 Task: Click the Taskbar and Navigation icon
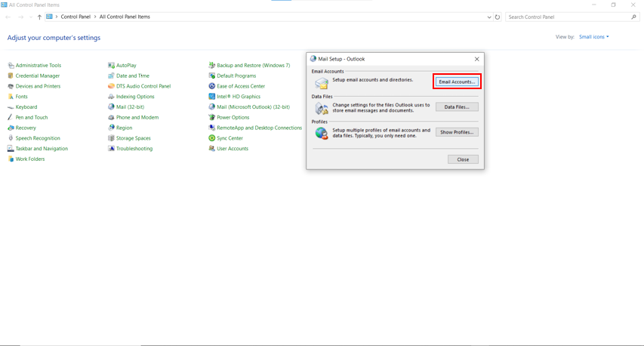click(11, 149)
